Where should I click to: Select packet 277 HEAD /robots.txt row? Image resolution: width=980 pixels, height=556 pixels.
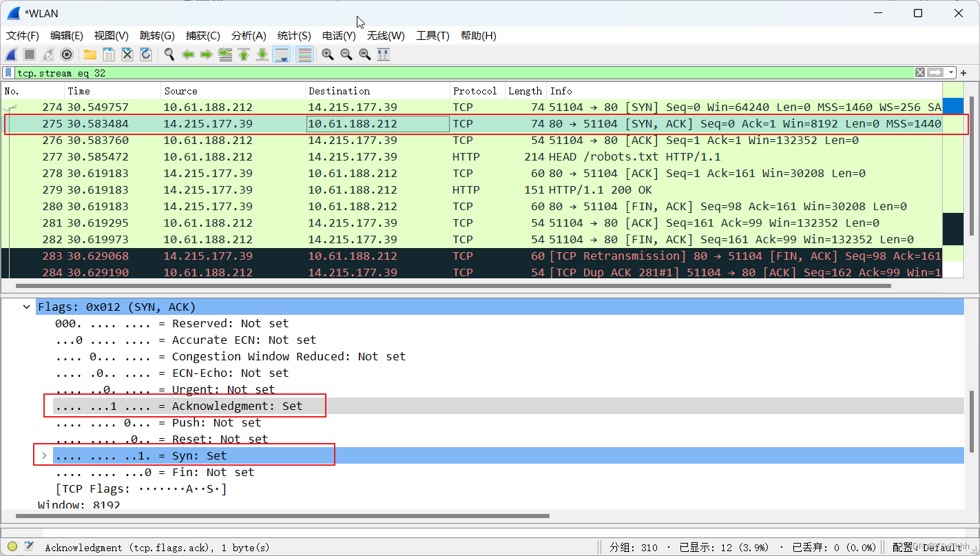pos(472,157)
